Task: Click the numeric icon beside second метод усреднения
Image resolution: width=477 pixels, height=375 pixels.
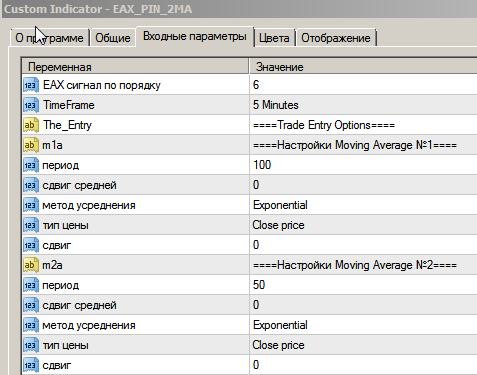Action: 31,325
